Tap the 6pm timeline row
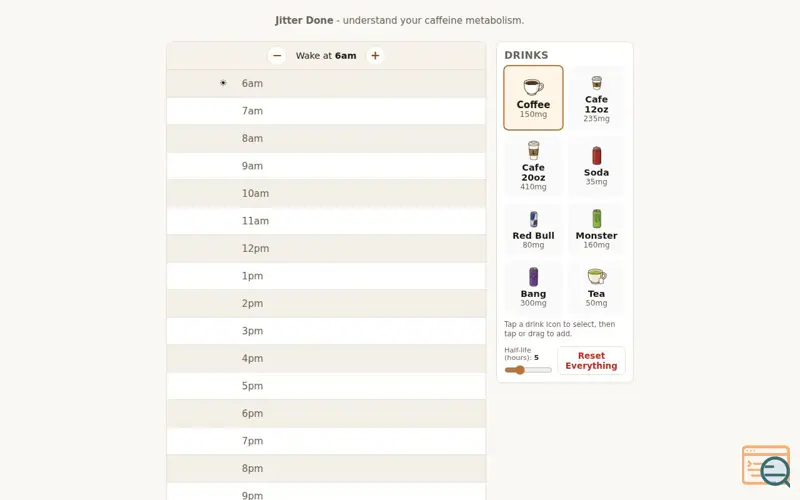The width and height of the screenshot is (800, 500). click(x=326, y=414)
